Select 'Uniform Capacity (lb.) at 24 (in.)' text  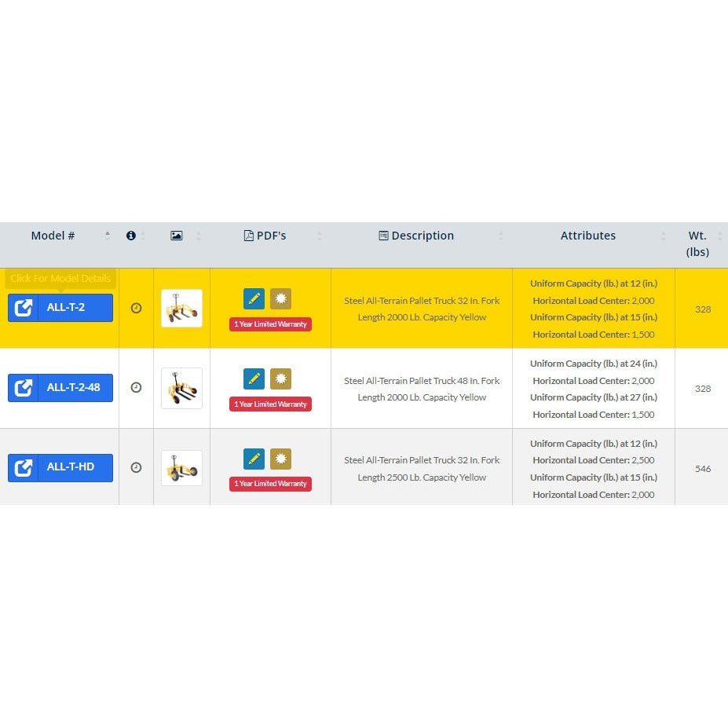594,364
